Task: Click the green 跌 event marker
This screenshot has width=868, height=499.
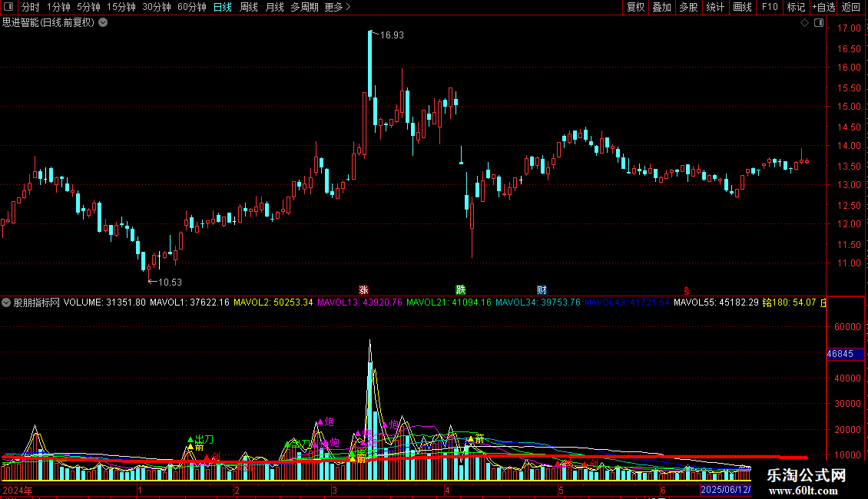Action: pos(461,290)
